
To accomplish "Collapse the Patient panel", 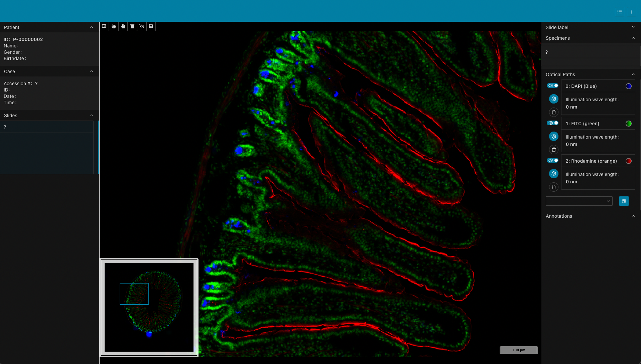I will [x=92, y=27].
